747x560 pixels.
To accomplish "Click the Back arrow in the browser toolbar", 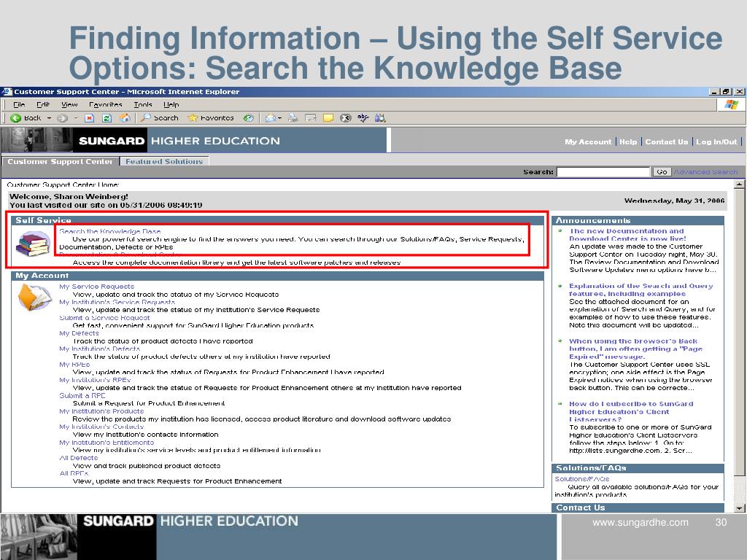I will [16, 117].
